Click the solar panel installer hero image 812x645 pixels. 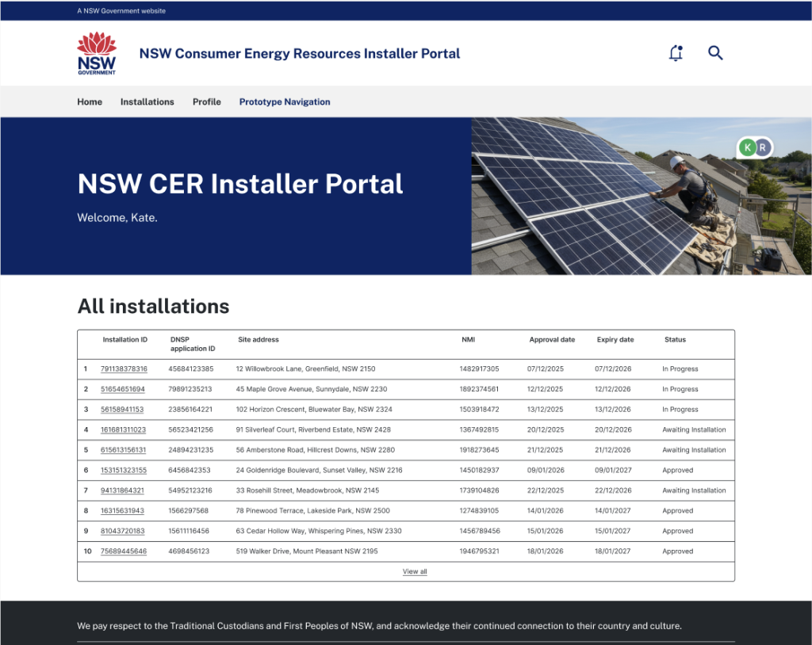tap(641, 197)
